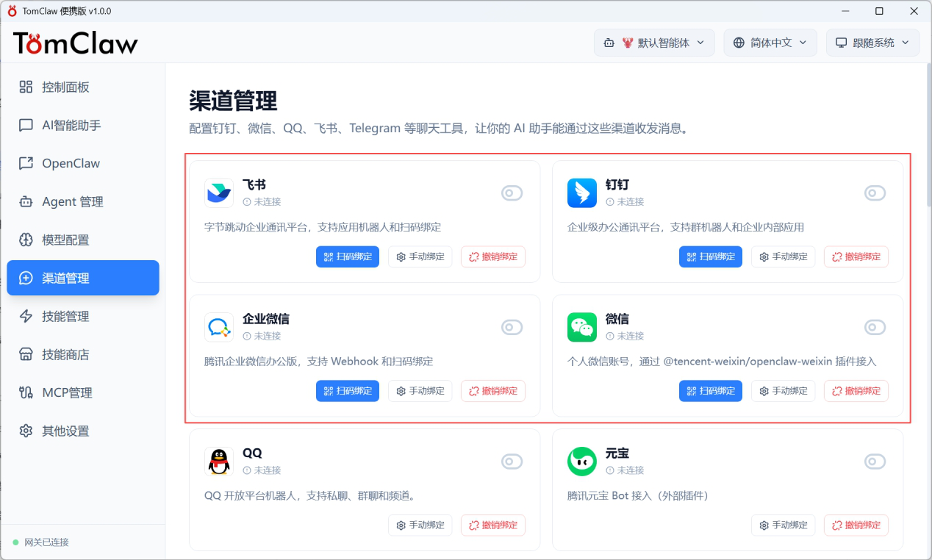This screenshot has width=932, height=560.
Task: Click the 企业微信 logo icon
Action: [219, 327]
